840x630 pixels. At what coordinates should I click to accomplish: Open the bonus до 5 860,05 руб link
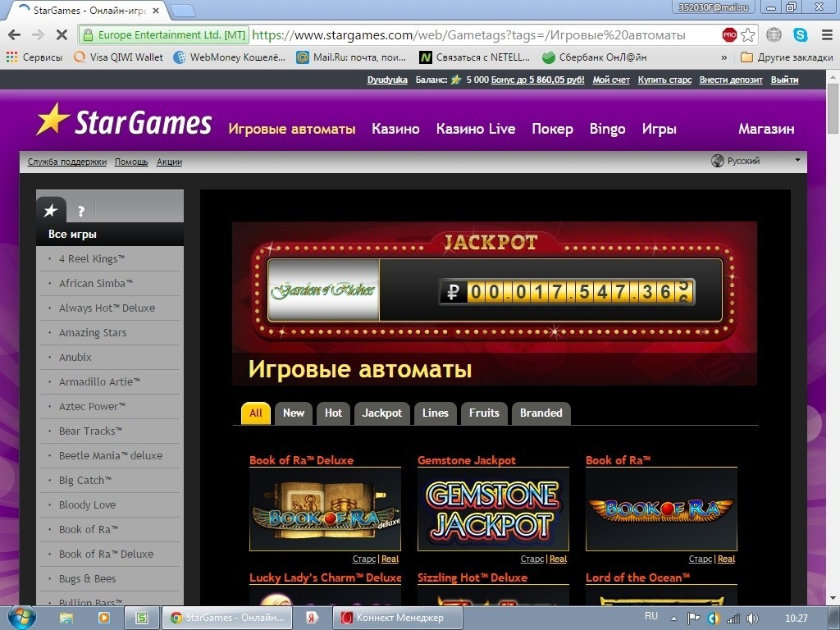pyautogui.click(x=537, y=80)
